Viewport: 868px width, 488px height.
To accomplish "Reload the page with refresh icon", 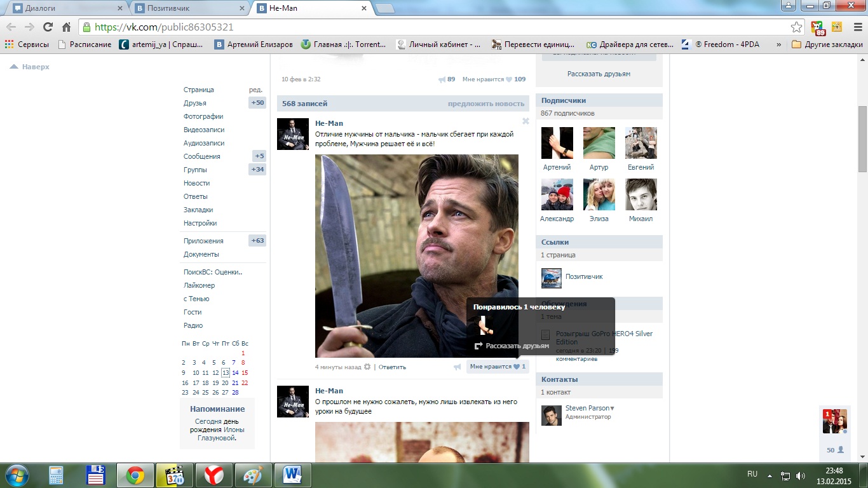I will (48, 27).
